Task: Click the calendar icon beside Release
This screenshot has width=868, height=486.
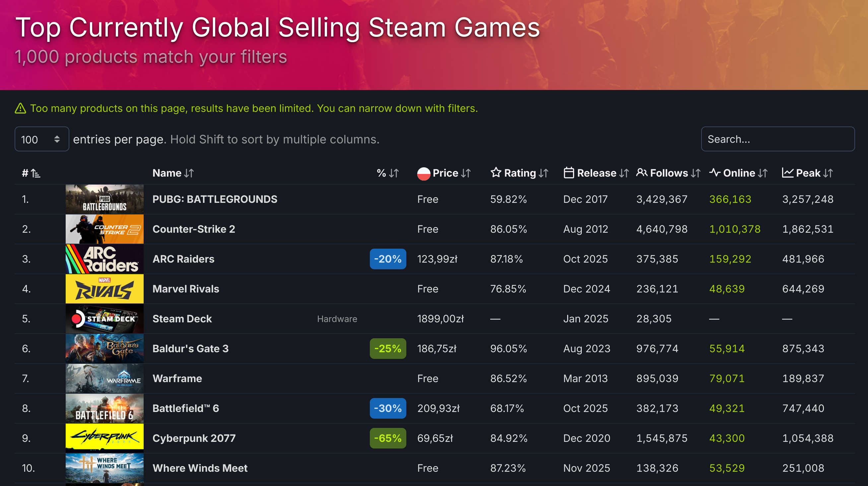Action: coord(569,173)
